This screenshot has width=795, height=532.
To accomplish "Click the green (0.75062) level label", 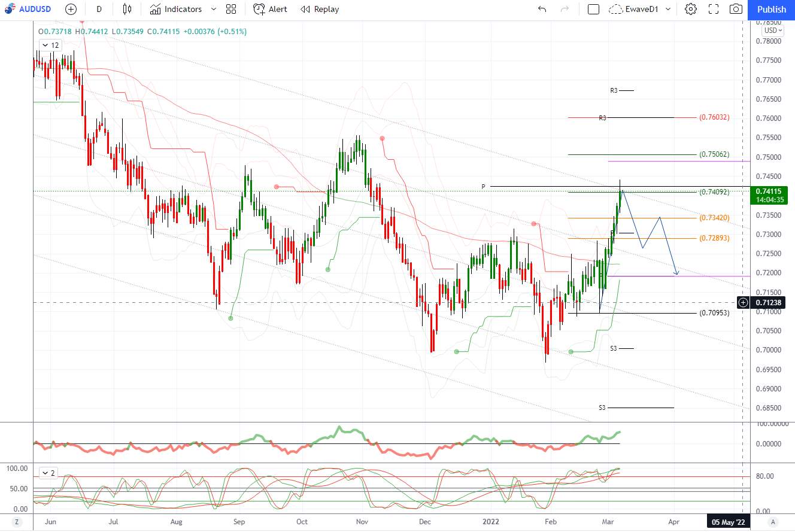I will click(714, 154).
